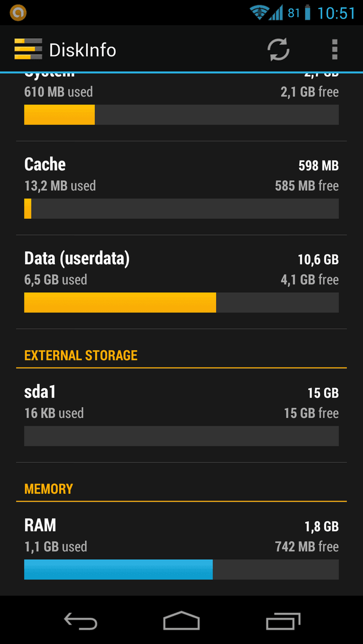The width and height of the screenshot is (363, 644).
Task: Tap the EXTERNAL STORAGE section header
Action: pyautogui.click(x=81, y=355)
